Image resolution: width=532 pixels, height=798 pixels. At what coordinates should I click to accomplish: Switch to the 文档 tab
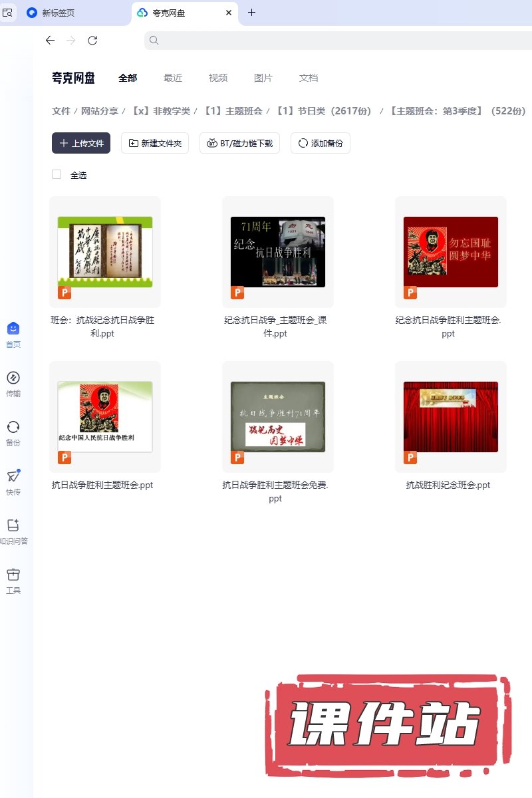pos(309,78)
